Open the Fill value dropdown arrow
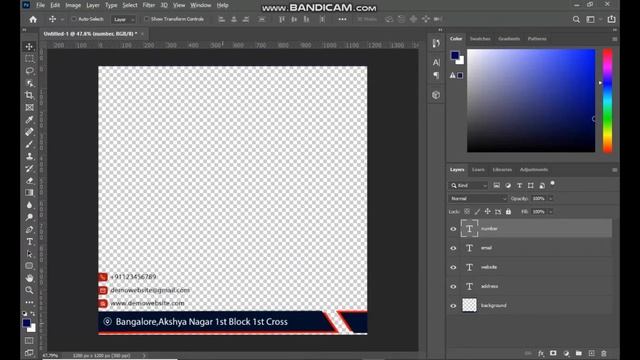Image resolution: width=640 pixels, height=360 pixels. click(551, 211)
